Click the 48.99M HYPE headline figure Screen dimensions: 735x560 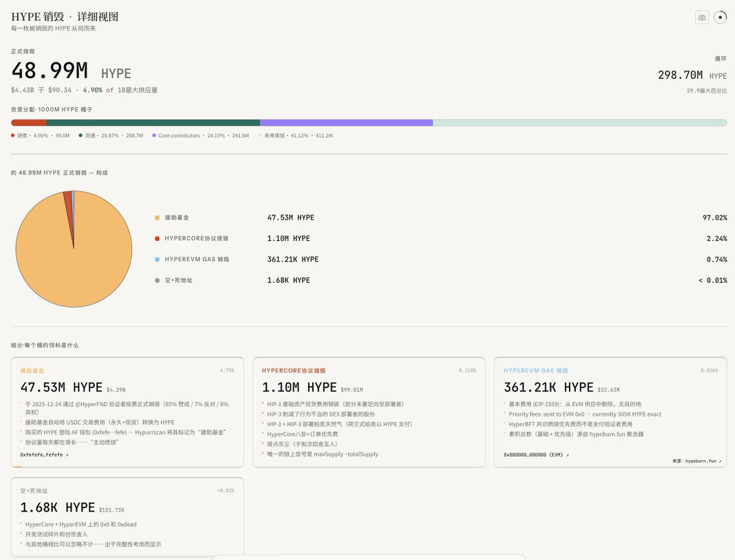pos(71,71)
